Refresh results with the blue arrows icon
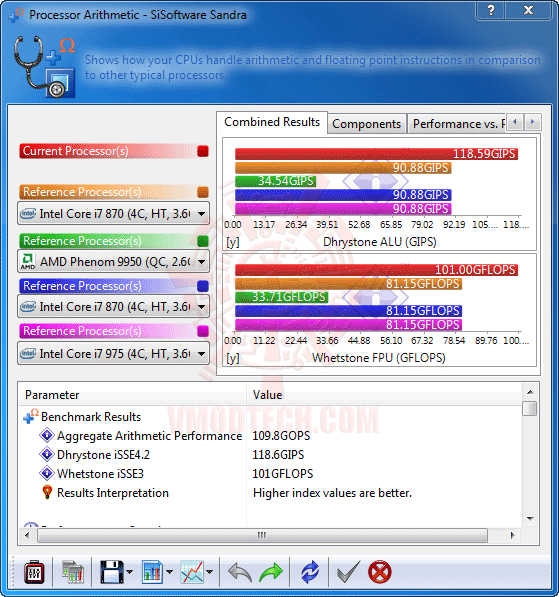The height and width of the screenshot is (597, 559). click(x=310, y=572)
